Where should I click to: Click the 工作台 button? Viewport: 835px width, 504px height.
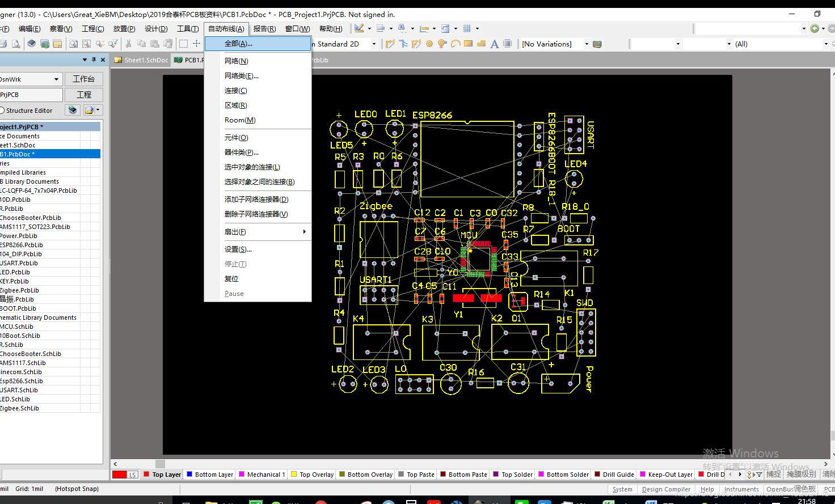pos(84,79)
